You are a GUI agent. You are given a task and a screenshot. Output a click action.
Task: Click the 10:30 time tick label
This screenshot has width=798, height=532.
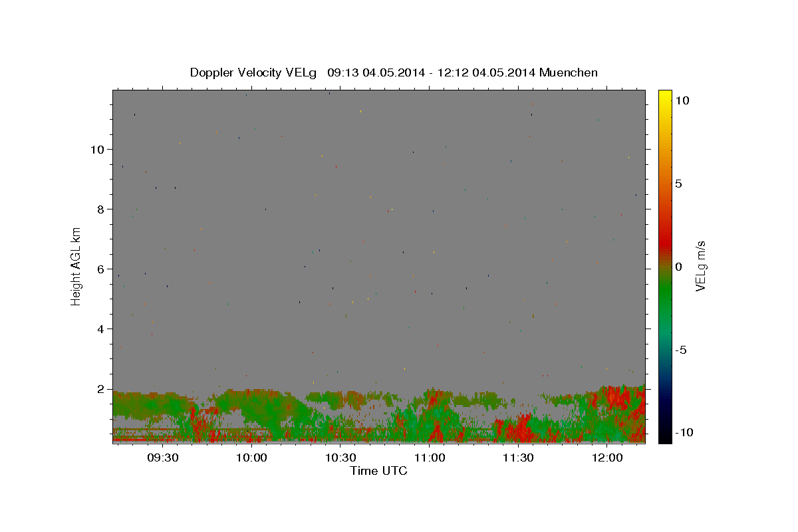pos(340,458)
